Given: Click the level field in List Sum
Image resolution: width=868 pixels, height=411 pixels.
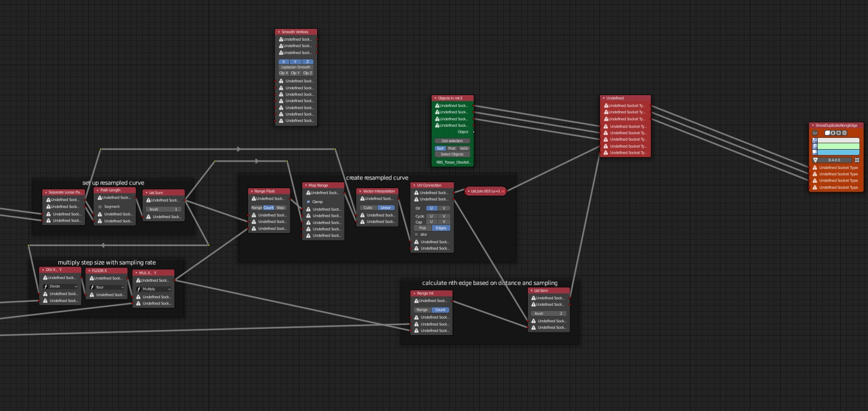Looking at the screenshot, I should [x=164, y=210].
